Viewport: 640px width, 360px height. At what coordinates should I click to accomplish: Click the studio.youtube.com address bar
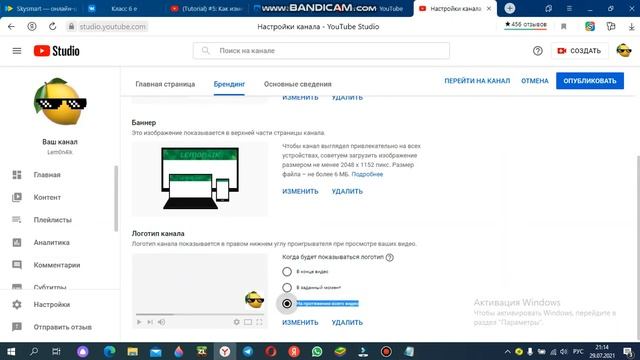112,27
